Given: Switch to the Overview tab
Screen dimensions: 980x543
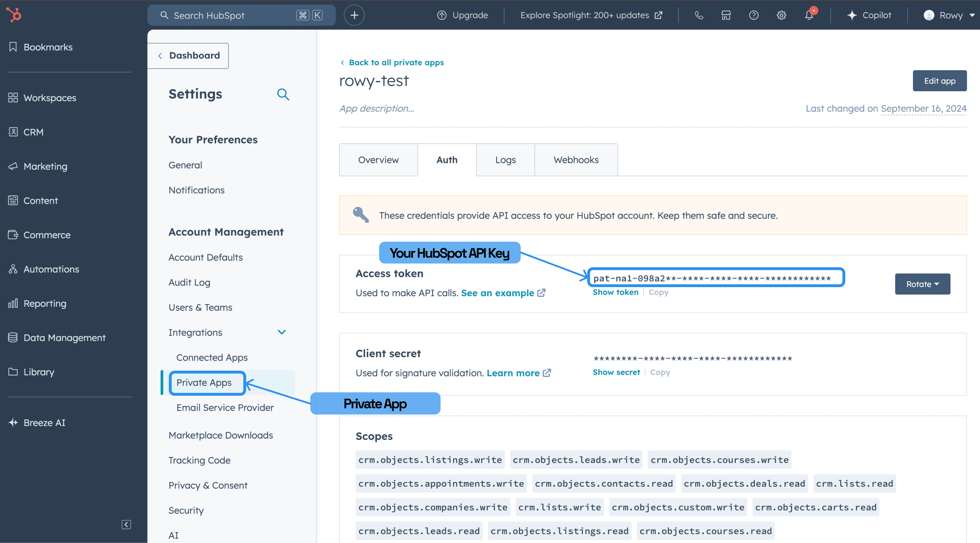Looking at the screenshot, I should pos(378,159).
